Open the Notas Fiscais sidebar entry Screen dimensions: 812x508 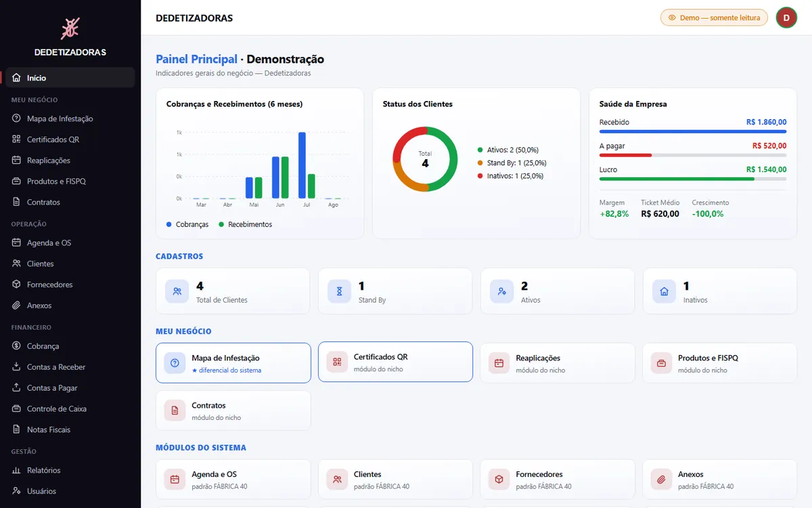(x=70, y=430)
